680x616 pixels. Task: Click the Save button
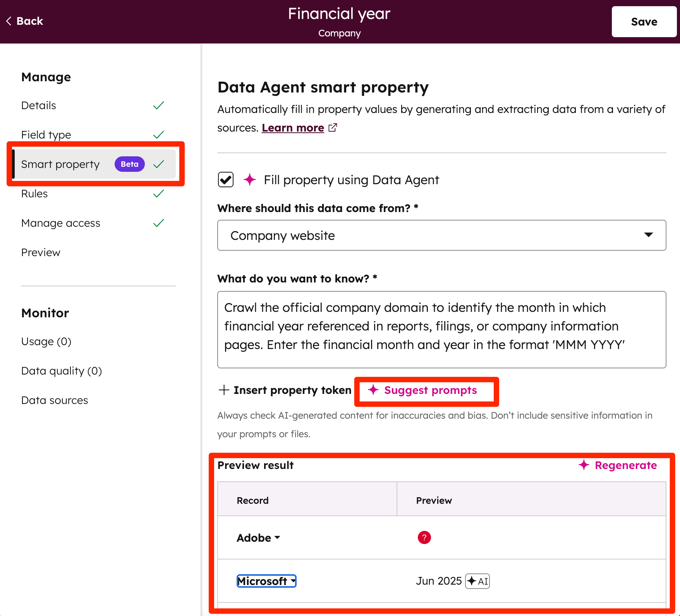point(644,22)
